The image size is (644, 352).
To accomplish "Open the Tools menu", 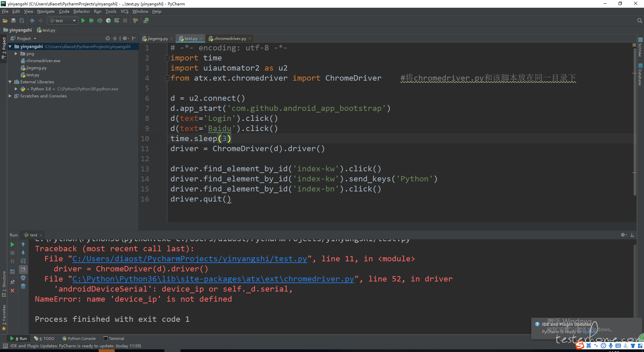I will pyautogui.click(x=111, y=11).
